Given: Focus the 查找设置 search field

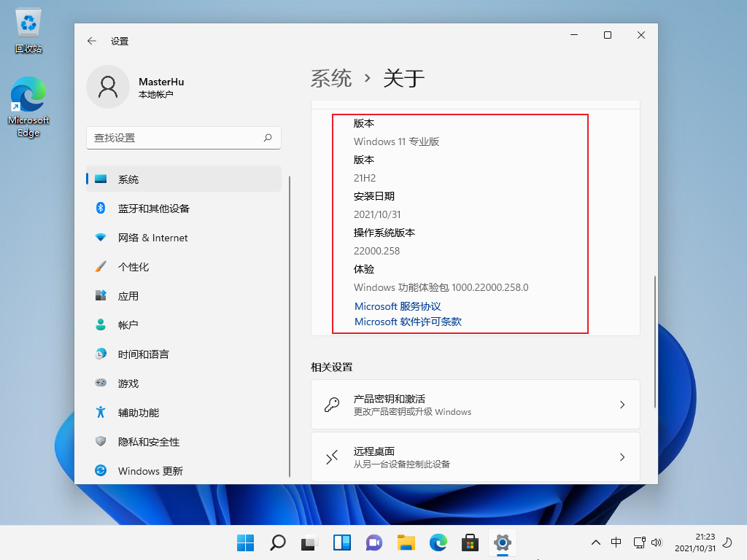Looking at the screenshot, I should (184, 138).
